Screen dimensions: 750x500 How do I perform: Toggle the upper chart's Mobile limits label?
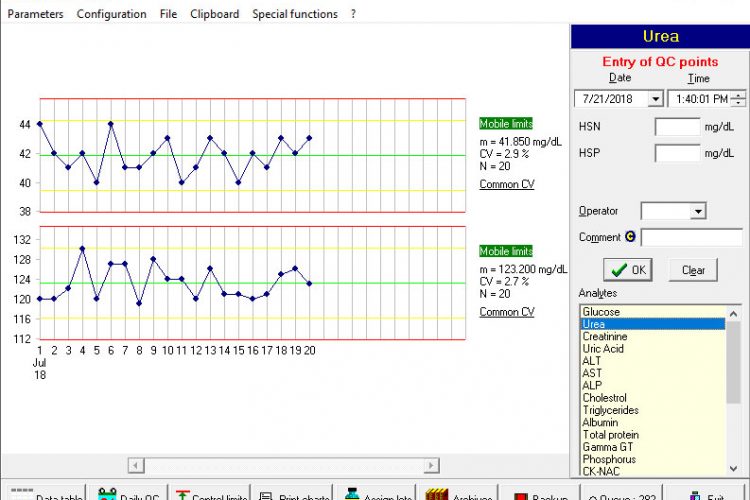coord(506,124)
